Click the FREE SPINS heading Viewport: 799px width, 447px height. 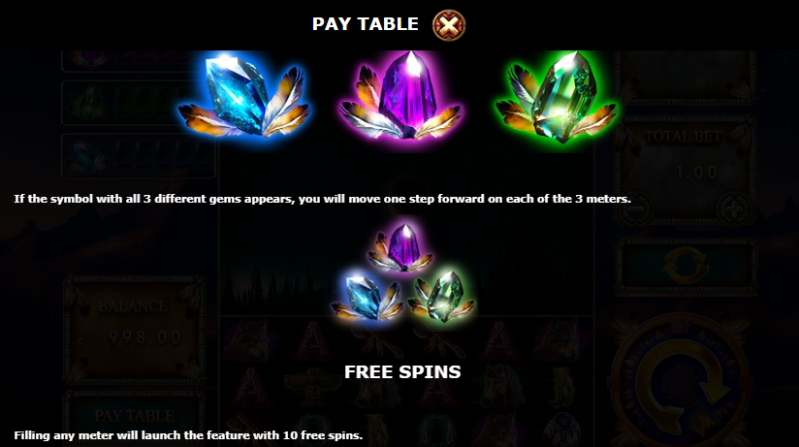click(403, 372)
